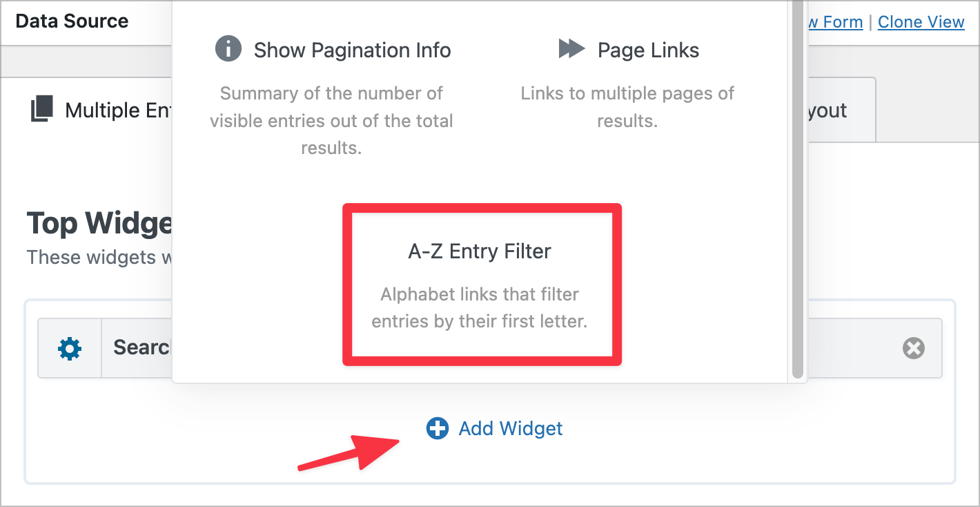Remove the Search Bar widget via its X icon
The width and height of the screenshot is (980, 507).
tap(913, 348)
